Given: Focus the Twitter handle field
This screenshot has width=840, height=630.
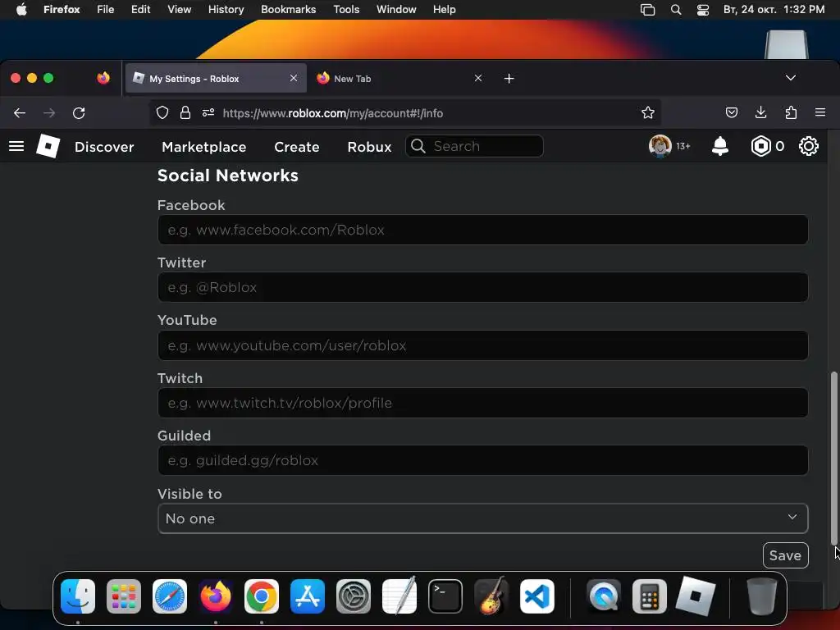Looking at the screenshot, I should coord(482,287).
